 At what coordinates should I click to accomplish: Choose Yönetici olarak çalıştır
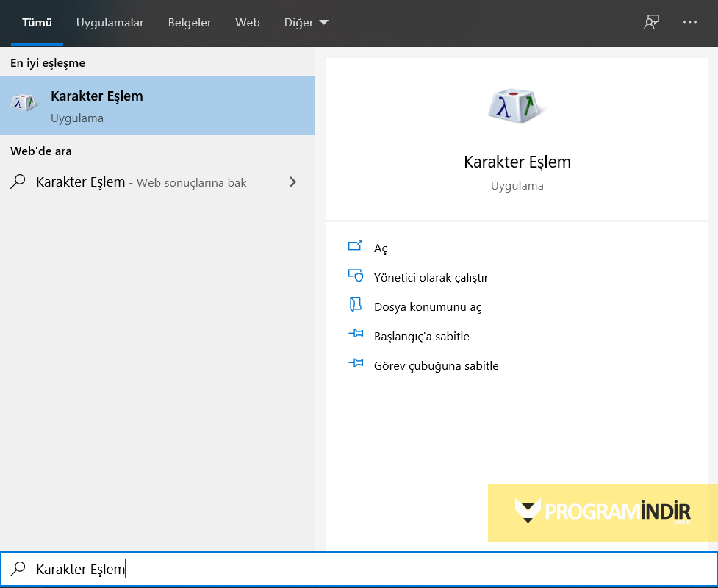(431, 278)
